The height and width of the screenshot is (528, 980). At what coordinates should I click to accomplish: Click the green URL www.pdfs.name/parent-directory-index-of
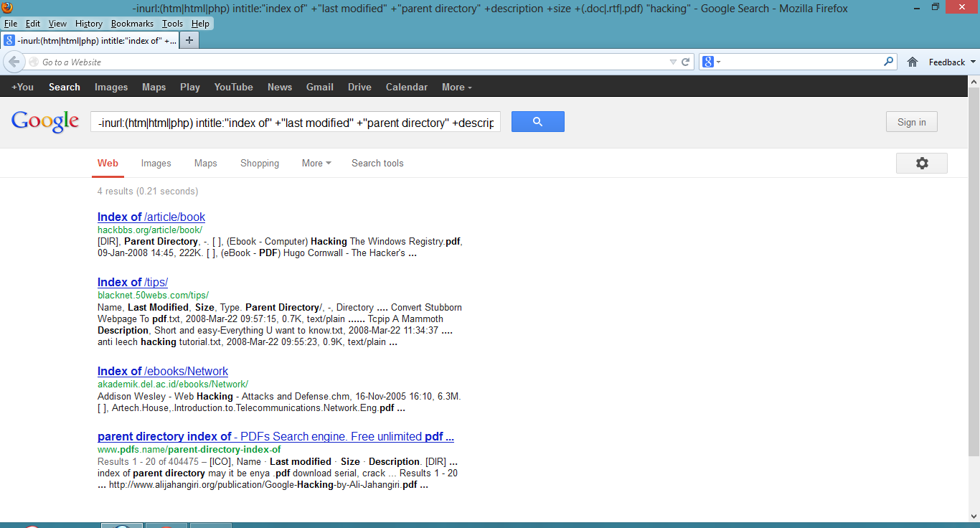[x=189, y=449]
